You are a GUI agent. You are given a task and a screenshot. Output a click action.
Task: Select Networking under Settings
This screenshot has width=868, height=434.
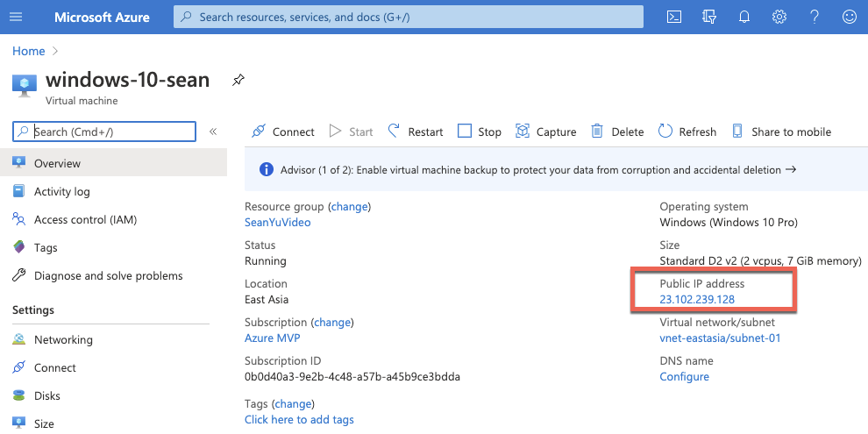pyautogui.click(x=63, y=339)
